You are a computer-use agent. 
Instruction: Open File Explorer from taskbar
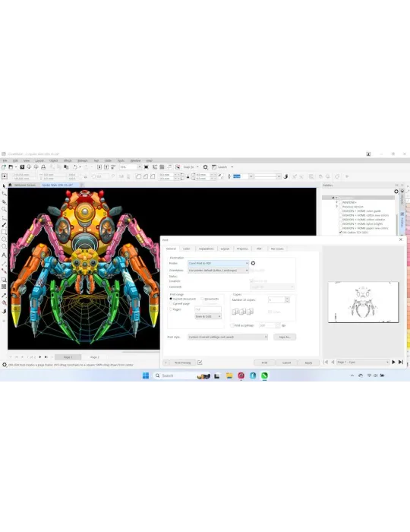[x=229, y=375]
